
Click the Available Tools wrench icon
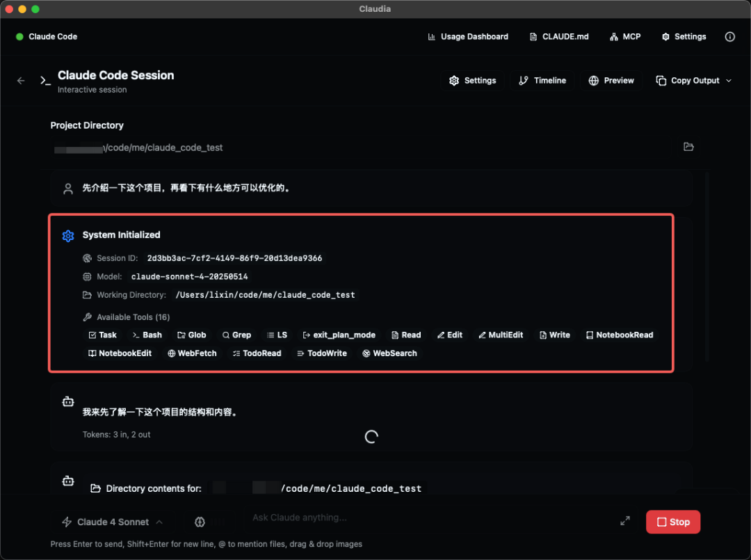click(x=87, y=317)
